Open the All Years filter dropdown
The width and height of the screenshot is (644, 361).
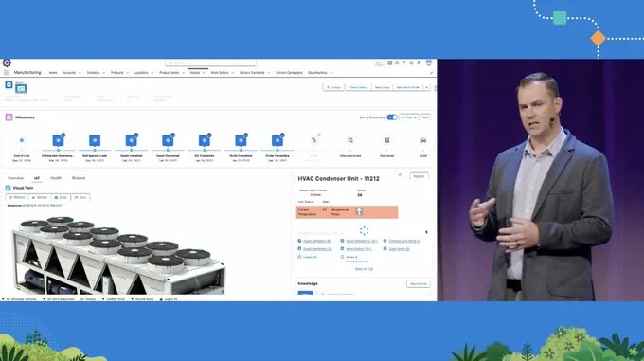click(x=409, y=117)
